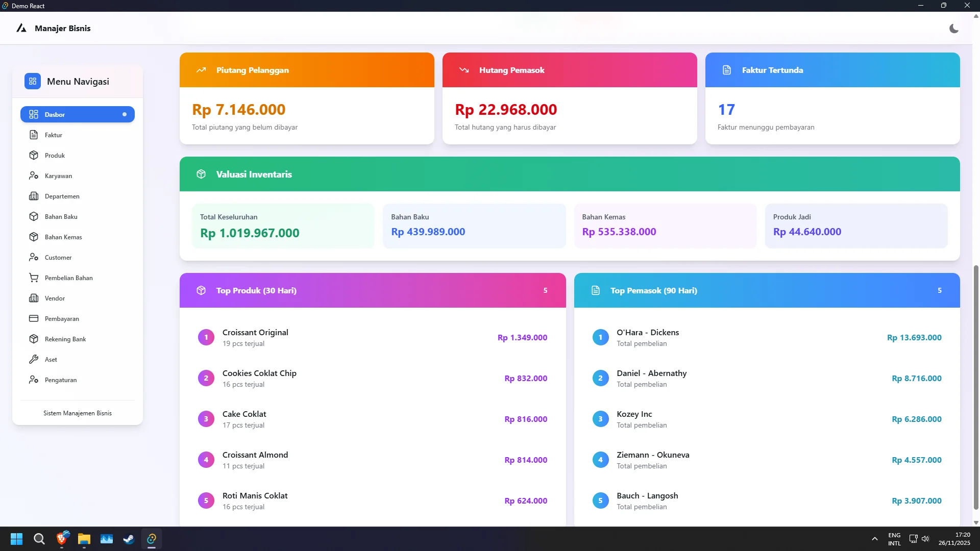The height and width of the screenshot is (551, 980).
Task: Click the Menu Navigasi grid icon
Action: pyautogui.click(x=33, y=81)
